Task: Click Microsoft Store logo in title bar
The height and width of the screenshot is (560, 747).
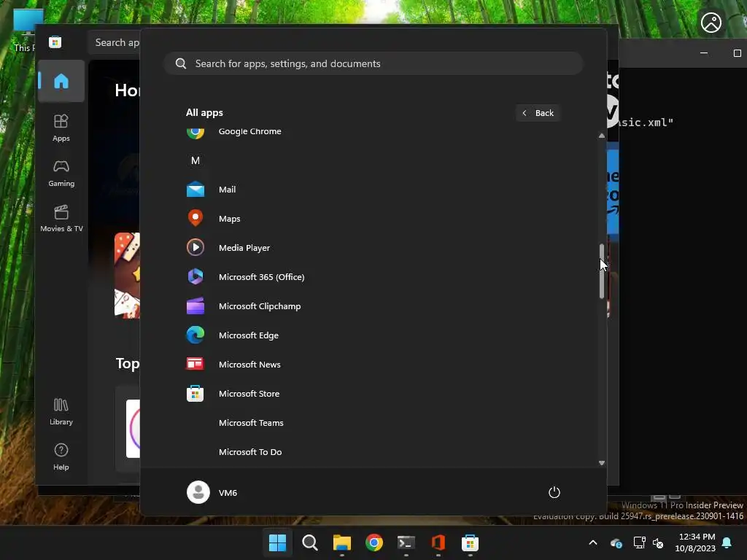Action: click(x=55, y=42)
